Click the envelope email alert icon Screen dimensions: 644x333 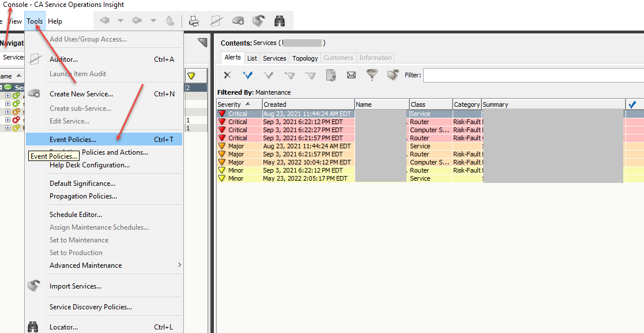[x=351, y=75]
